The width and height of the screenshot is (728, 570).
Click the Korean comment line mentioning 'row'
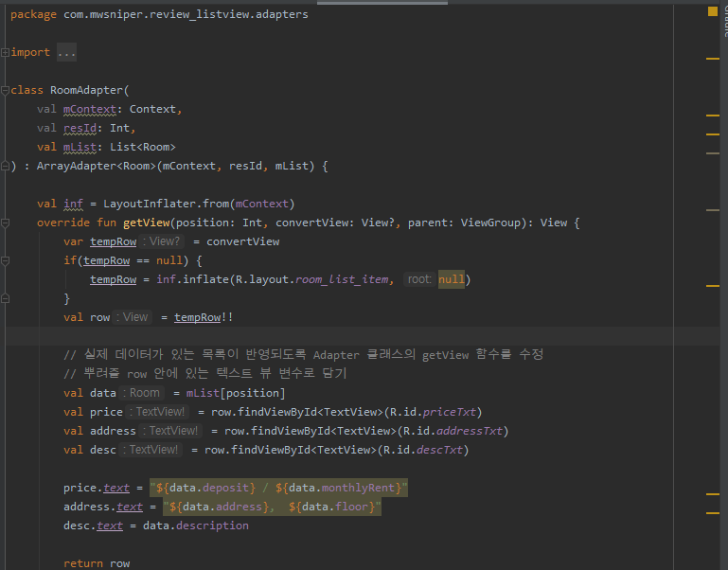coord(205,373)
